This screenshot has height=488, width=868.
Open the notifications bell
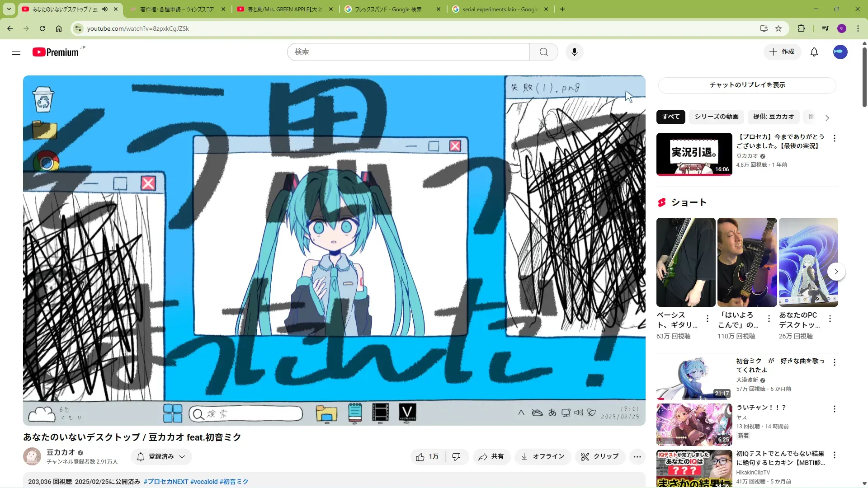tap(814, 52)
